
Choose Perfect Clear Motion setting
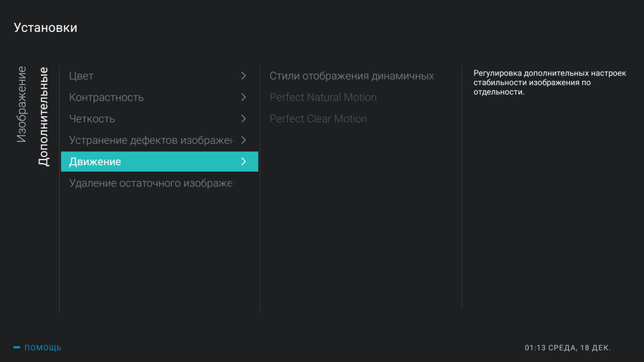318,119
